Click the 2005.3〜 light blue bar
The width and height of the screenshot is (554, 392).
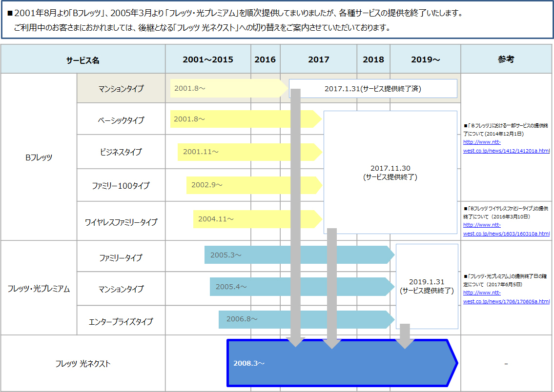point(299,255)
